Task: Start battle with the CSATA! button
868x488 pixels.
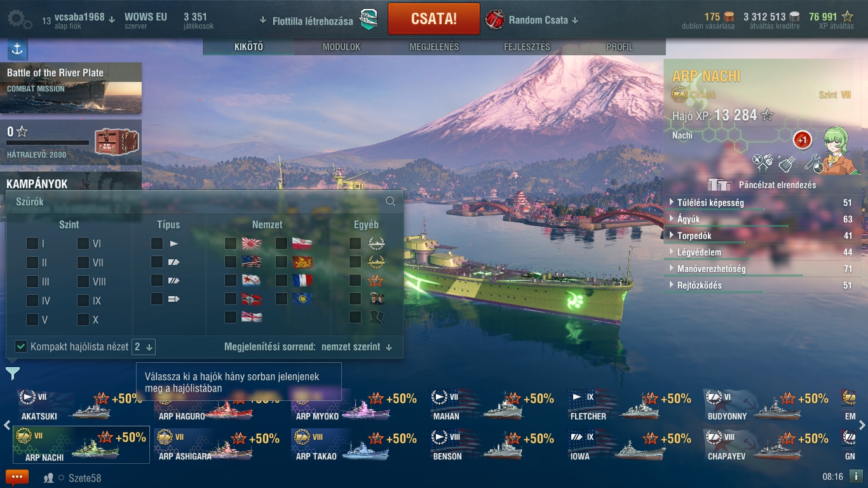Action: coord(433,18)
